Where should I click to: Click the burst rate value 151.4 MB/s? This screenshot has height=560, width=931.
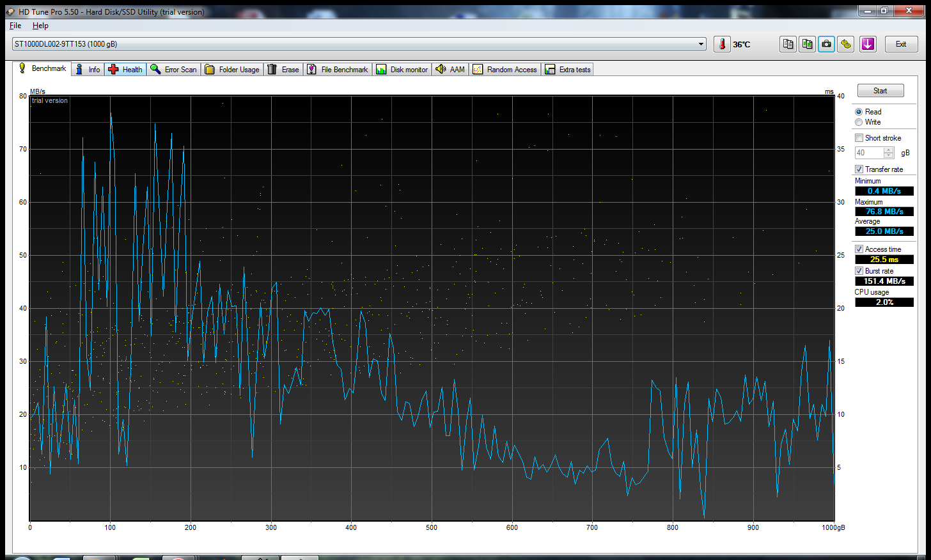coord(884,281)
